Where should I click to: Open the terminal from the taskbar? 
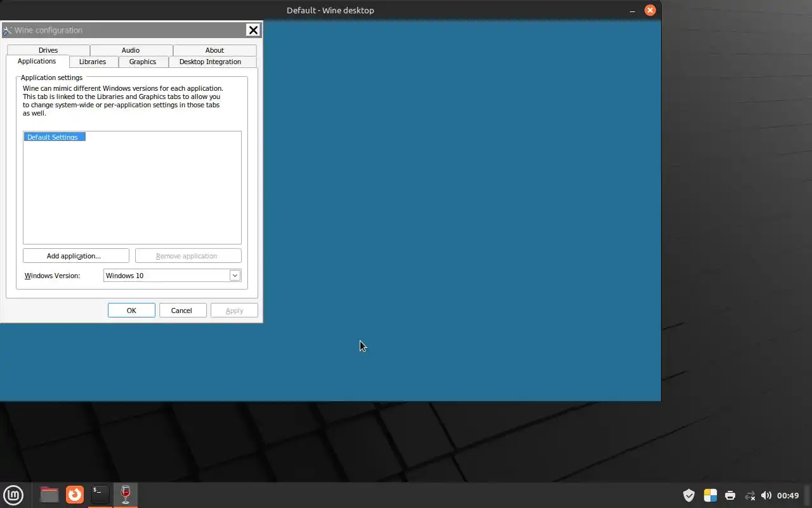[100, 494]
